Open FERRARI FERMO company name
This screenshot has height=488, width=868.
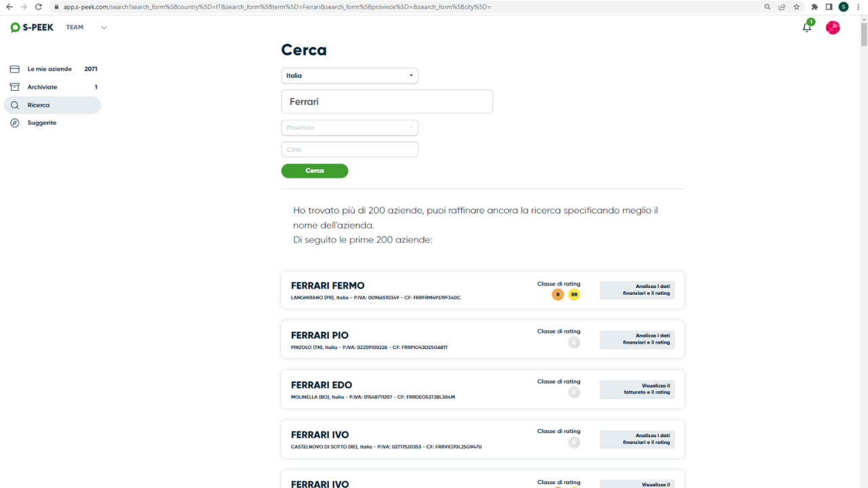click(x=328, y=286)
